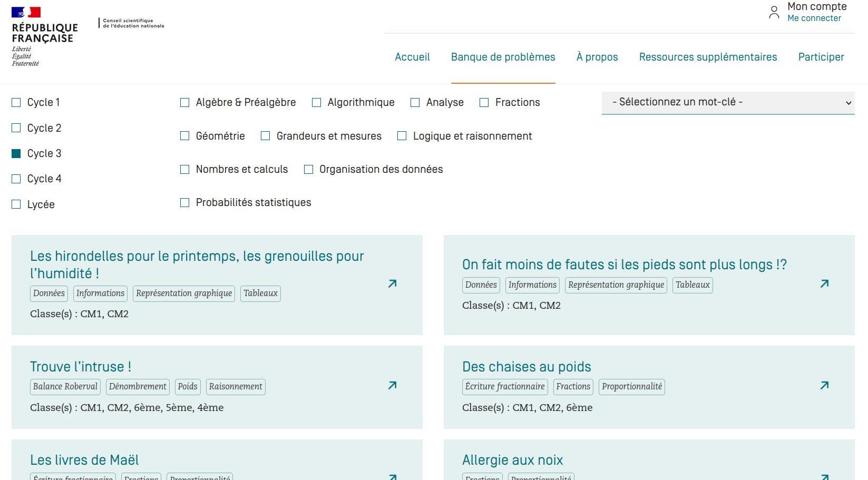Click the arrow icon on 'Trouve l'intruse !' card
The image size is (868, 480).
392,385
